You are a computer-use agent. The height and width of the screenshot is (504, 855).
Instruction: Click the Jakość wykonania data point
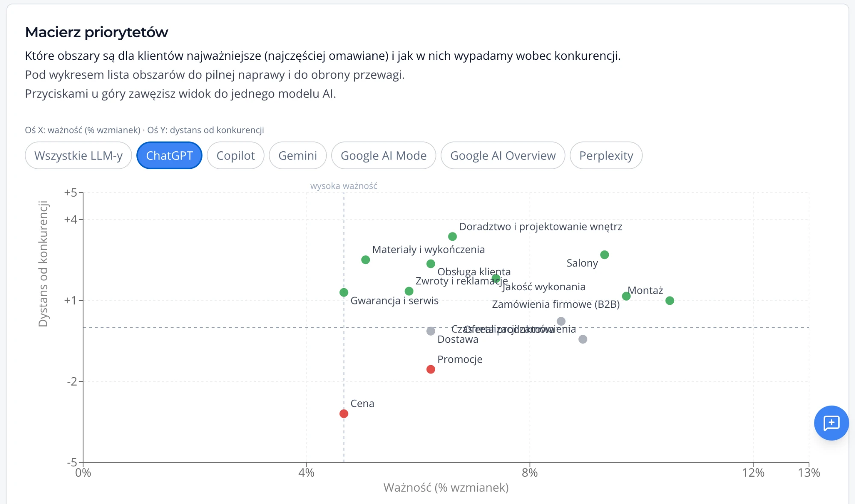[496, 278]
